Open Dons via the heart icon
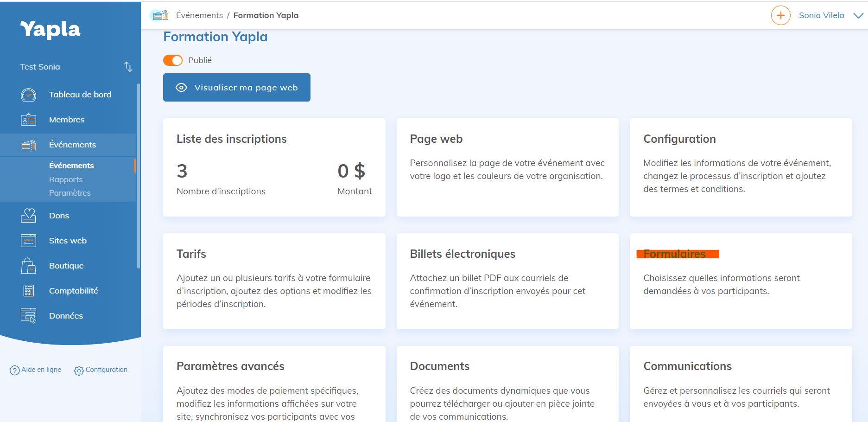This screenshot has width=868, height=422. (x=28, y=215)
